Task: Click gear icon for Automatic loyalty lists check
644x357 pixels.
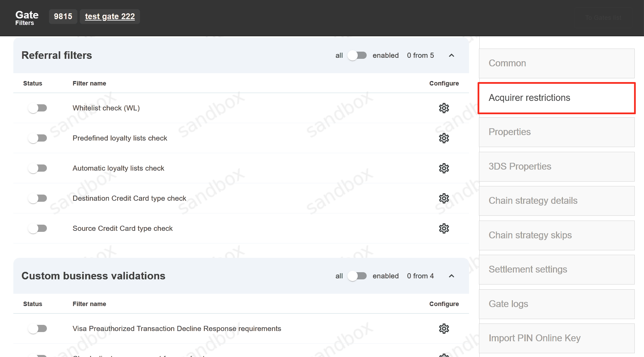Action: tap(444, 168)
